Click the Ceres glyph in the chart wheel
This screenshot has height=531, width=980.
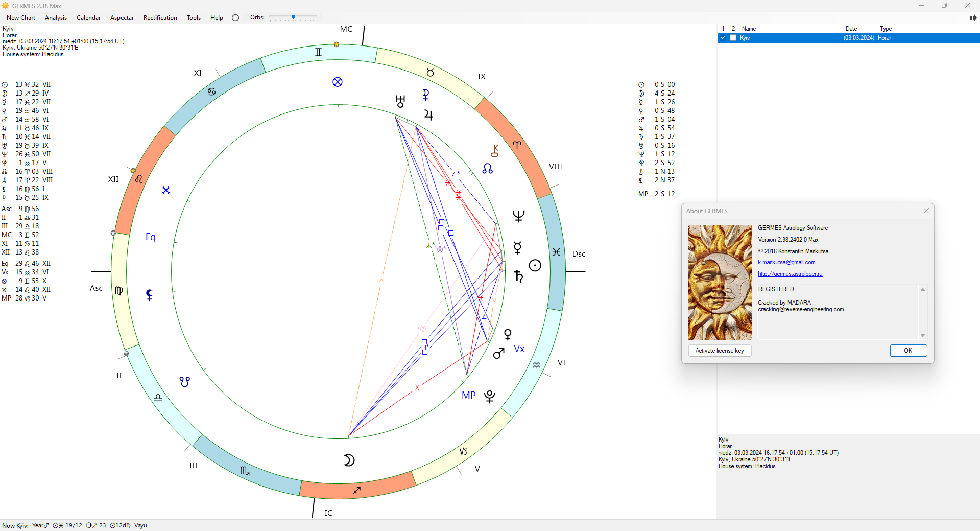(x=425, y=95)
